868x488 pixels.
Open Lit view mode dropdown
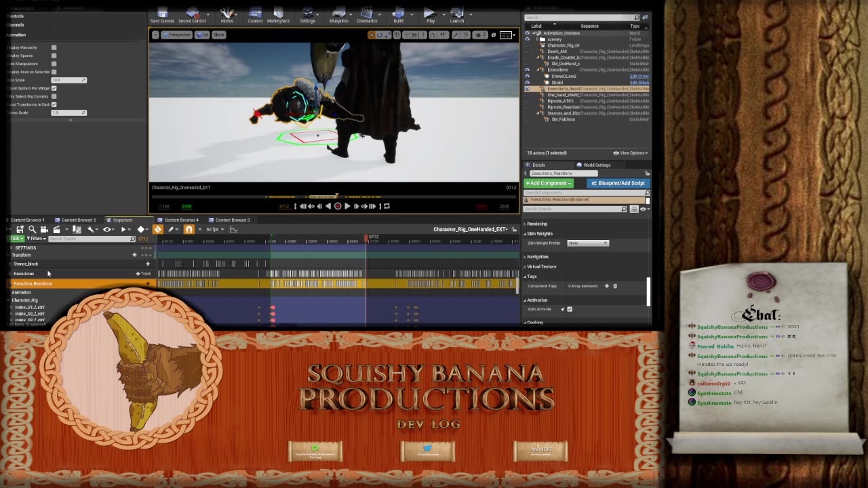point(201,35)
